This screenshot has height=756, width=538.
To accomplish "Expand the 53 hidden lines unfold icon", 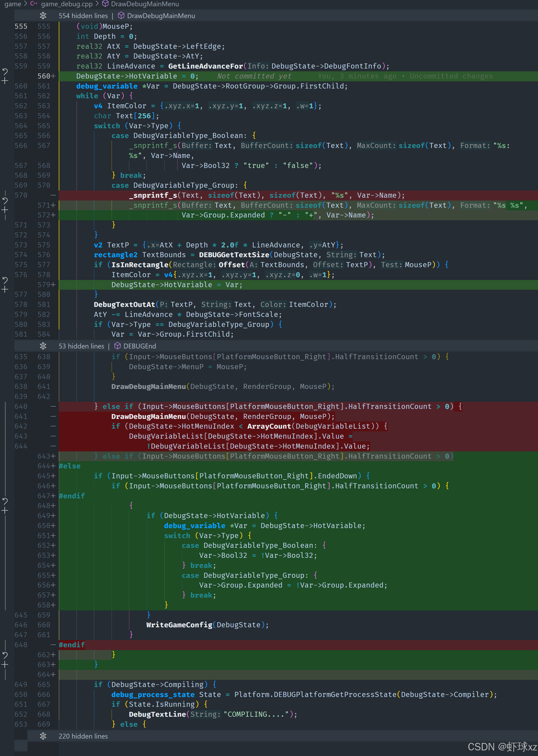I will 43,346.
